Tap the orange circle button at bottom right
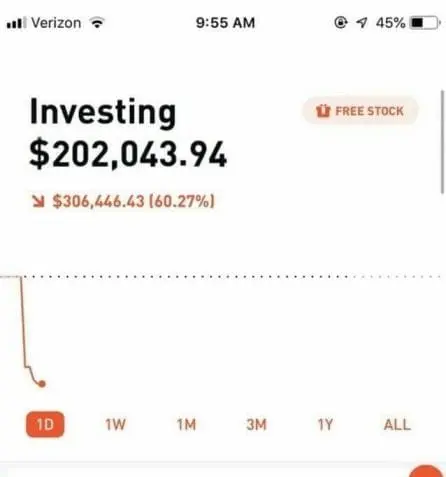This screenshot has height=477, width=446. [x=426, y=471]
